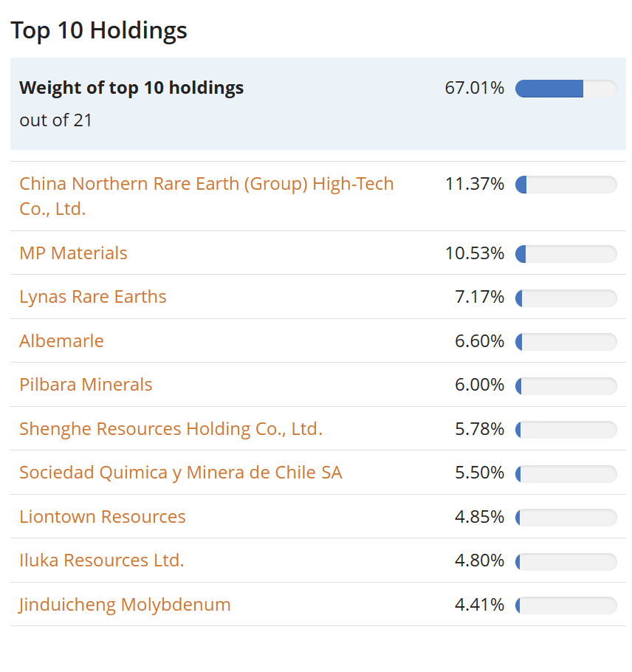
Task: Open Shenghe Resources Holding Co., Ltd.
Action: [171, 428]
